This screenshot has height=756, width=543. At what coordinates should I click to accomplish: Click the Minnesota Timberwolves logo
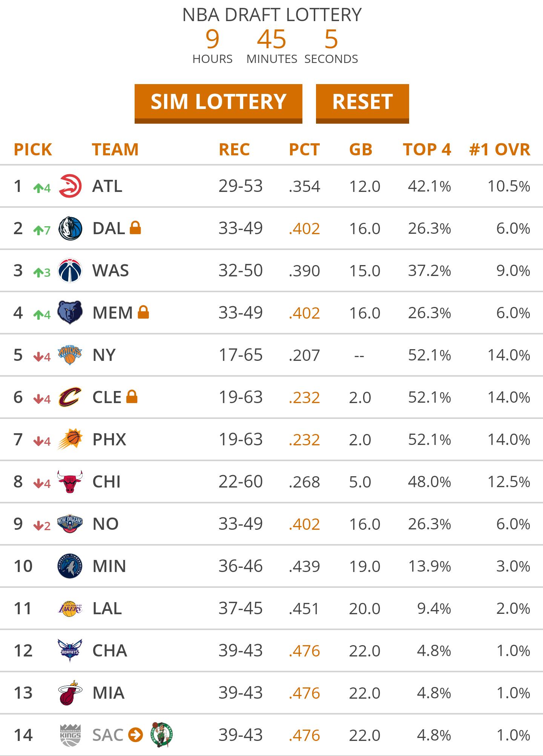70,566
